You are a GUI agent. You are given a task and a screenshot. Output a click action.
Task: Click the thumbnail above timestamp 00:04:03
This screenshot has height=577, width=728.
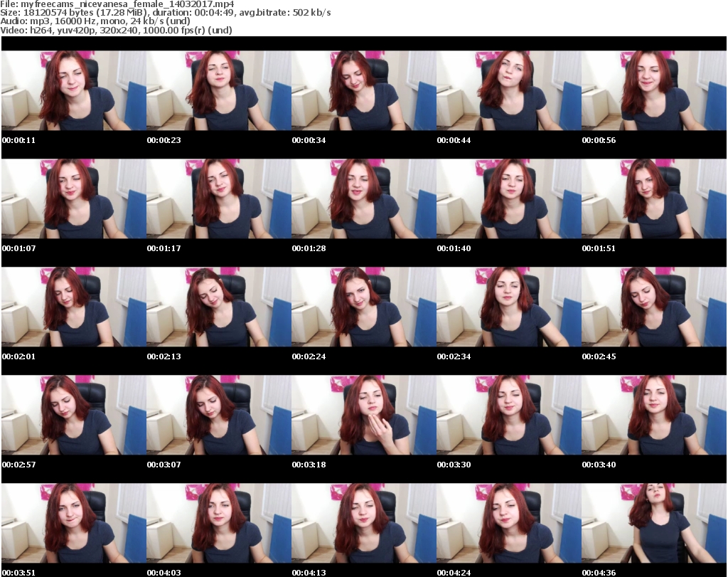pyautogui.click(x=219, y=523)
